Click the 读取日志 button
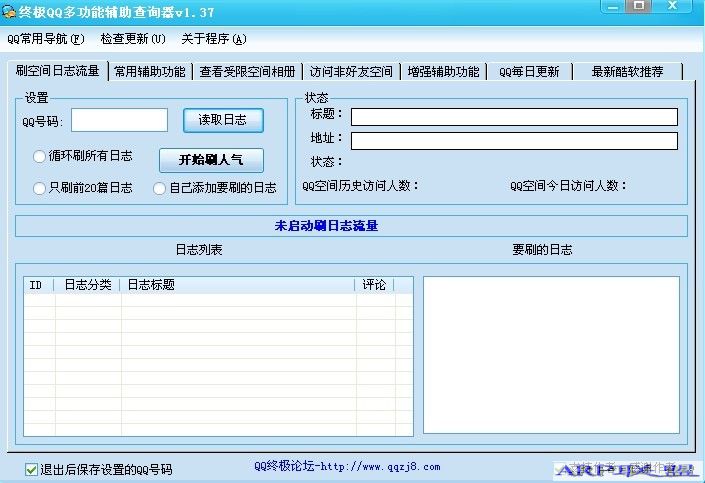 223,120
